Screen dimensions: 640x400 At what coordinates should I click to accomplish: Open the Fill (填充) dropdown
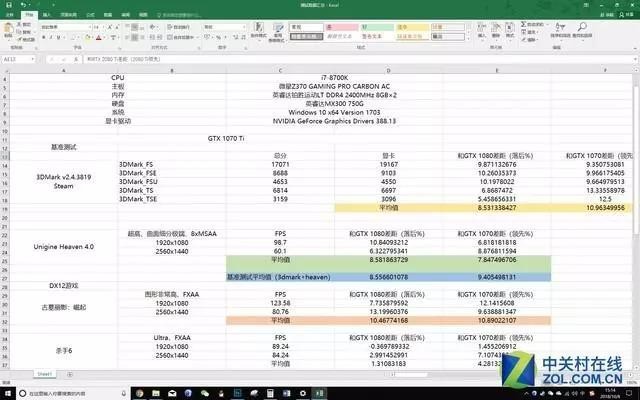[532, 32]
